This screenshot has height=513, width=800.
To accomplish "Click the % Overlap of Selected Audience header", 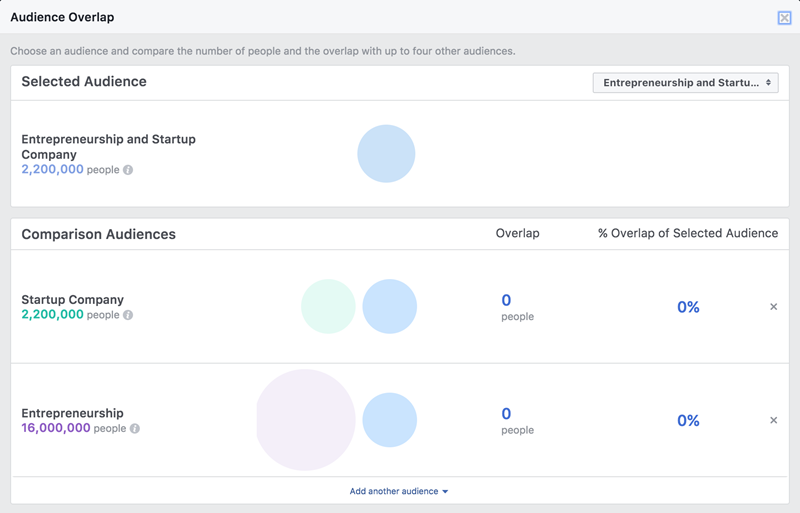I will click(x=688, y=233).
